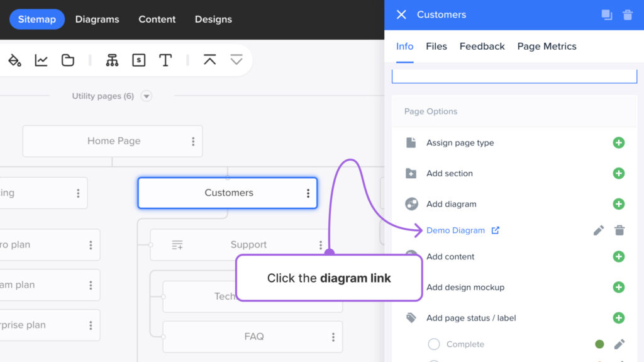Click the Assign page type document icon
The width and height of the screenshot is (644, 362).
click(411, 143)
